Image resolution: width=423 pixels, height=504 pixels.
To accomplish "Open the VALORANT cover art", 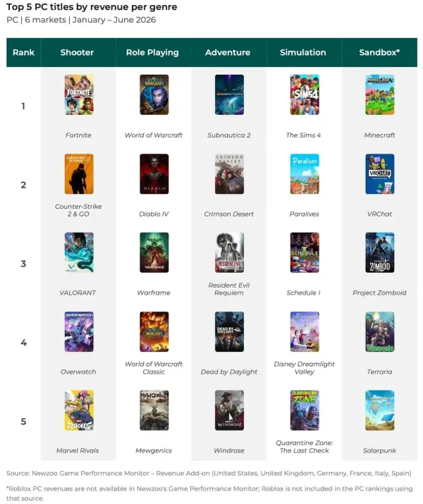I will coord(79,252).
